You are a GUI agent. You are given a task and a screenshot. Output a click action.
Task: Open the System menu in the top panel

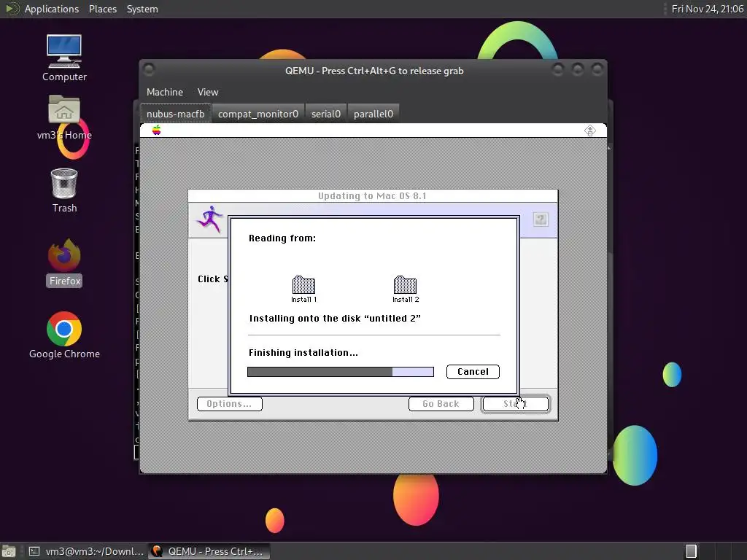(x=142, y=9)
